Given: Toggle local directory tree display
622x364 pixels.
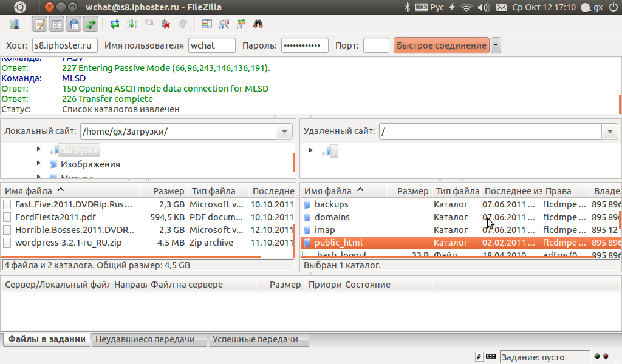Looking at the screenshot, I should pyautogui.click(x=57, y=24).
